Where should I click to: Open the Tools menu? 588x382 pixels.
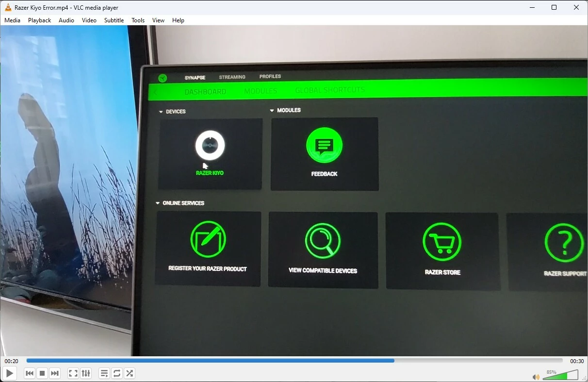click(138, 20)
